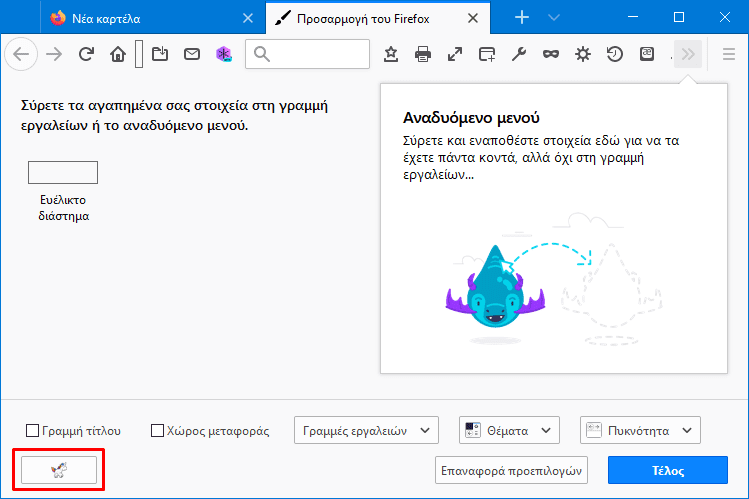Click the History clock icon

[x=615, y=54]
